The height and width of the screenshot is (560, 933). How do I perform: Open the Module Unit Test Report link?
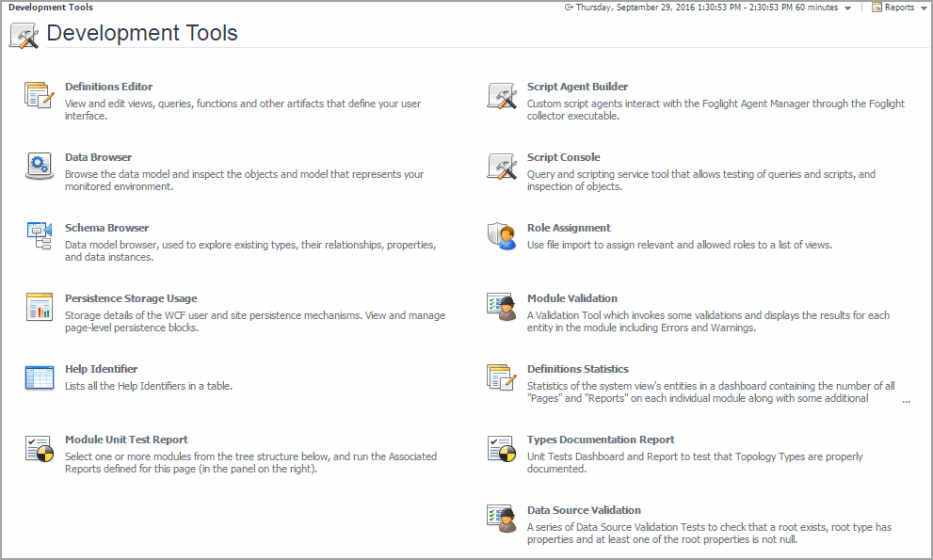(x=126, y=440)
